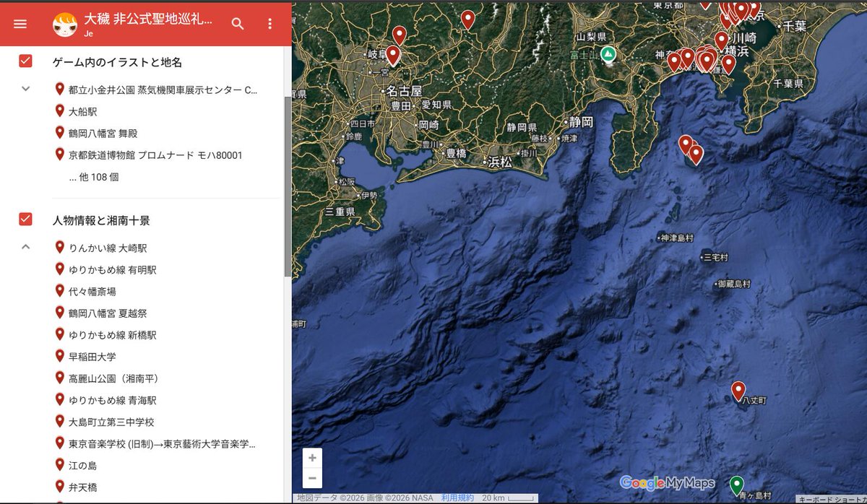Open the 利用規約 terms link
867x504 pixels.
[x=457, y=498]
